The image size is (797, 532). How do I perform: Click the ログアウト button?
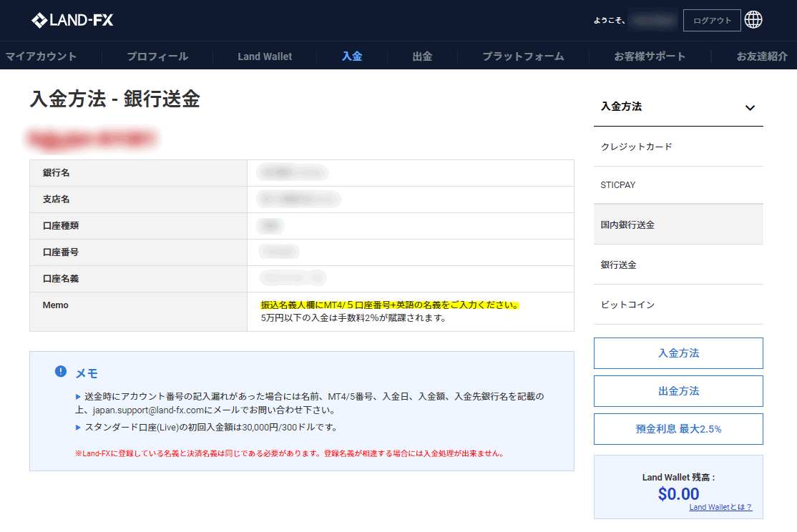pos(712,20)
